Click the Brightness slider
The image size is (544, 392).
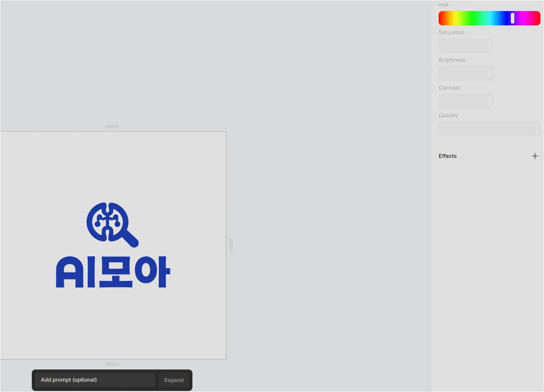[x=466, y=74]
